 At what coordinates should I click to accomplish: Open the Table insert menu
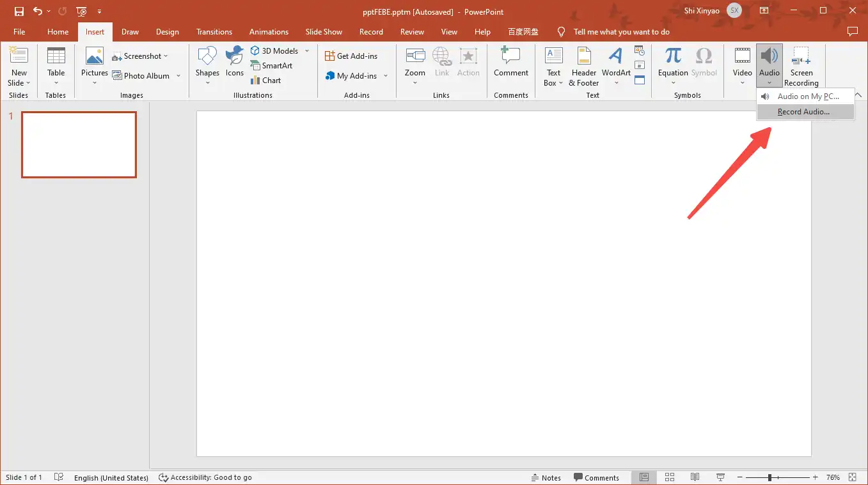[x=56, y=66]
